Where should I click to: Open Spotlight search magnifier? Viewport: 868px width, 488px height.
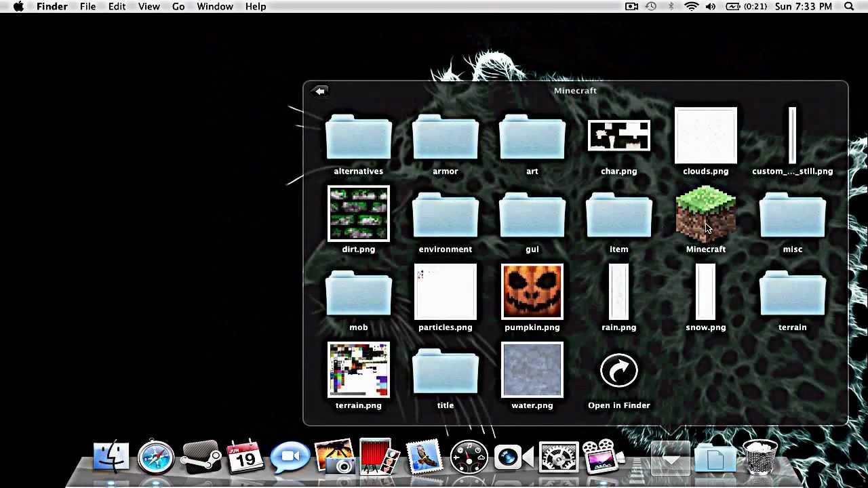(x=849, y=7)
